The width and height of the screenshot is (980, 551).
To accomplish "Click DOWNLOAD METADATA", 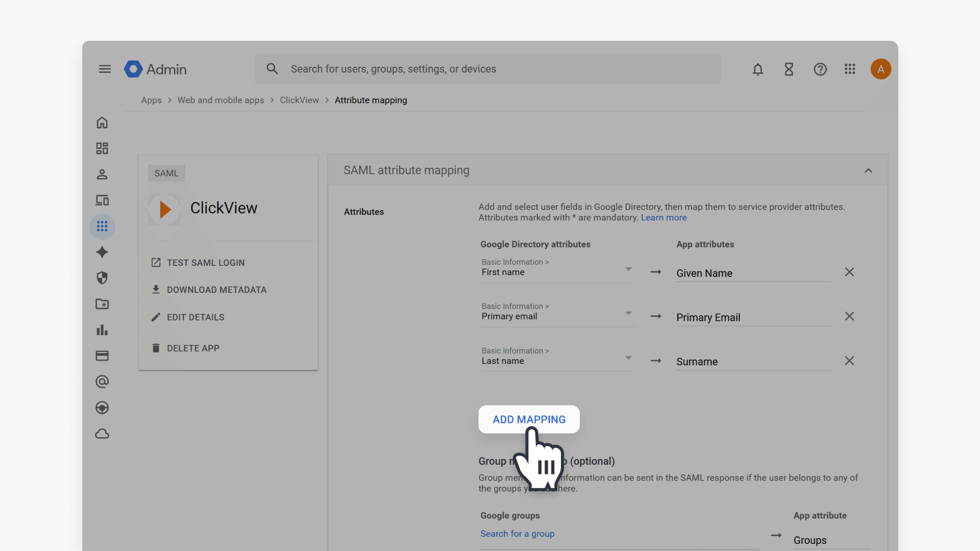I will tap(209, 290).
